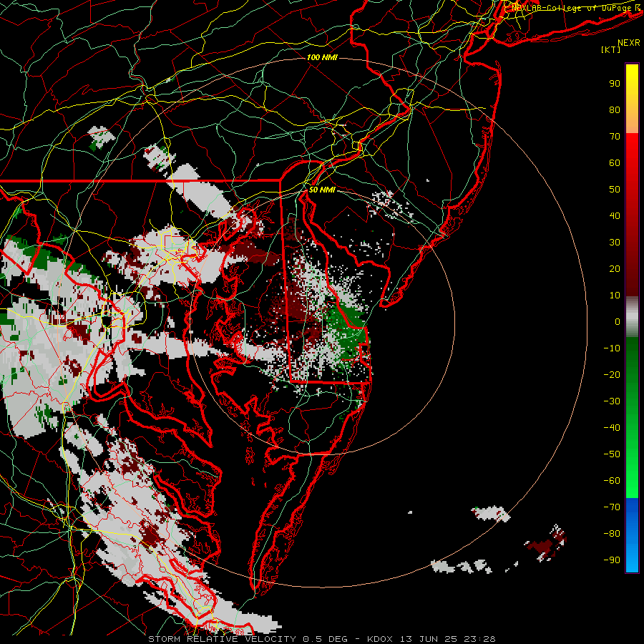Click the -20 value on velocity scale

point(612,375)
